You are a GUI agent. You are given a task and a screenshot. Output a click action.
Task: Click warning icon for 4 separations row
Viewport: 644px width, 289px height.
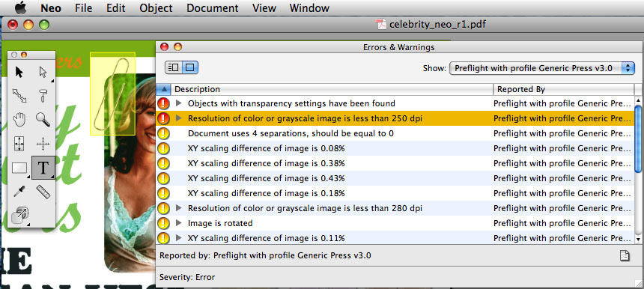click(163, 133)
